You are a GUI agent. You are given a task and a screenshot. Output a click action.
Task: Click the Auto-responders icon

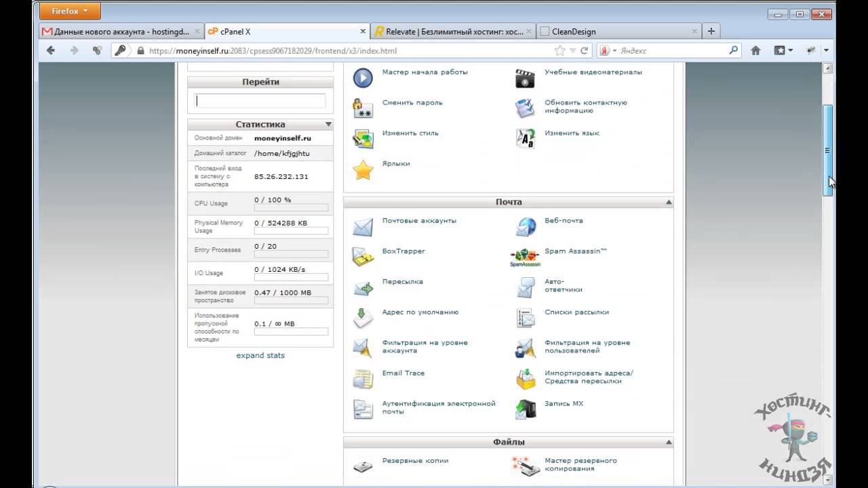526,287
